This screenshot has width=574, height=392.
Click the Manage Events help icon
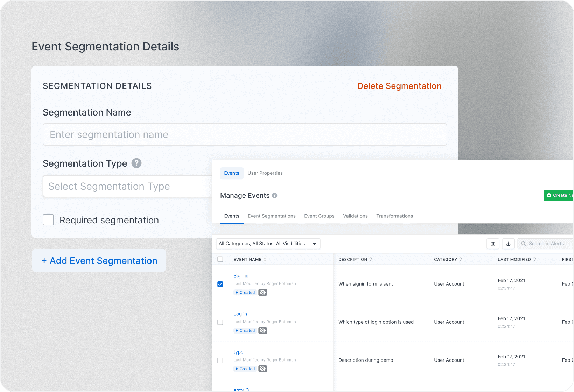(x=275, y=195)
